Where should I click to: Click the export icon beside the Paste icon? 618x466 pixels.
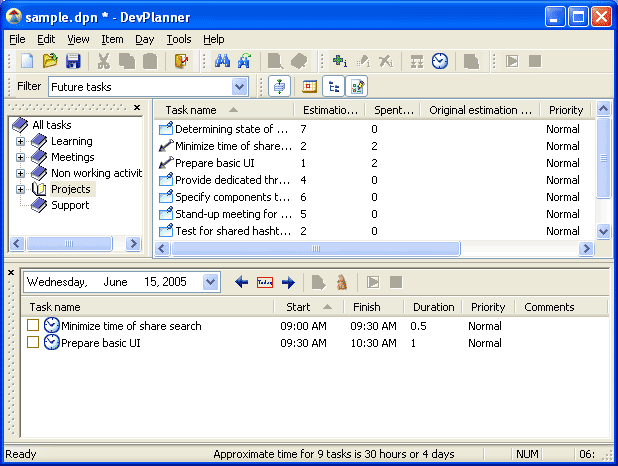pyautogui.click(x=181, y=61)
